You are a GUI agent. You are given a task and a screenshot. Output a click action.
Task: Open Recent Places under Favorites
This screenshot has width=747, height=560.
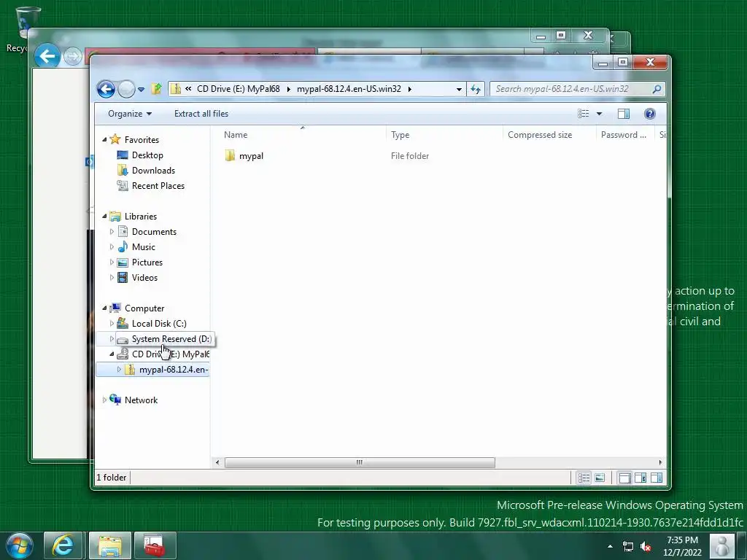158,186
